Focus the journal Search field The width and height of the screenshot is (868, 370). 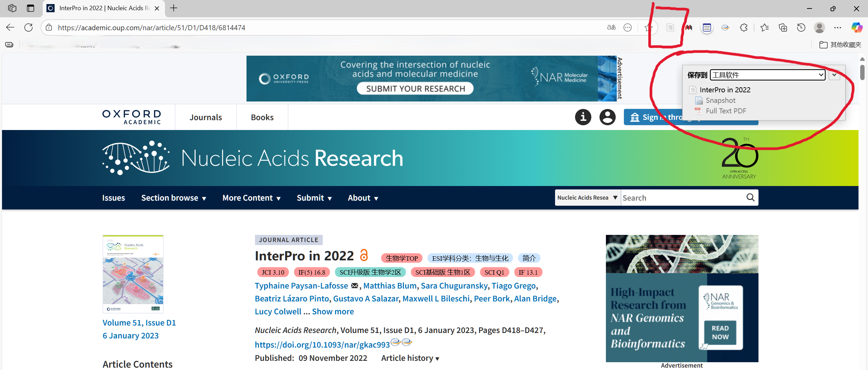[x=683, y=198]
